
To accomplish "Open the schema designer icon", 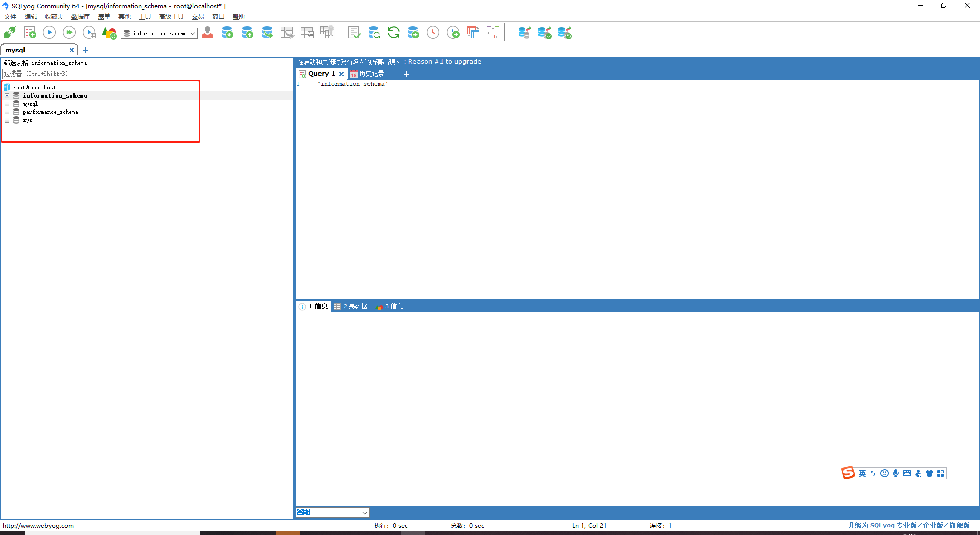I will tap(493, 33).
